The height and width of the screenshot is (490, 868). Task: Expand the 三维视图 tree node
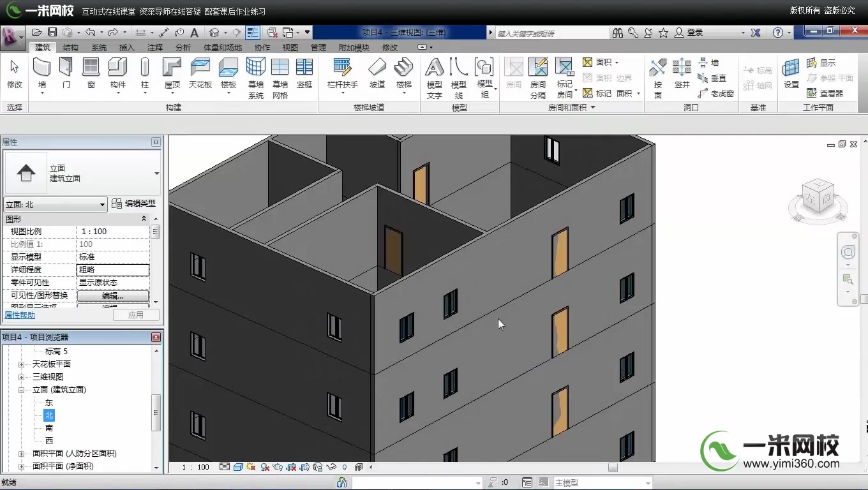pyautogui.click(x=21, y=377)
